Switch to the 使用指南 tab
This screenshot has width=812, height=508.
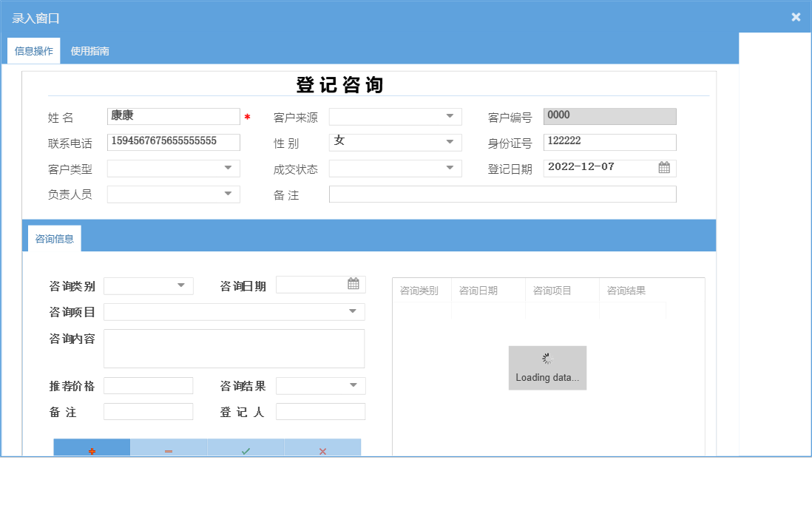pyautogui.click(x=88, y=51)
